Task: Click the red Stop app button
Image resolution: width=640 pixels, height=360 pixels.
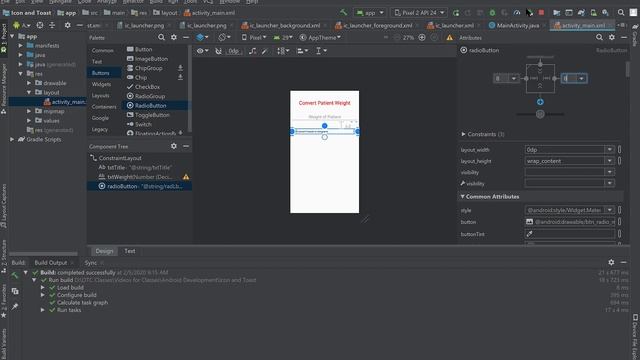Action: pyautogui.click(x=541, y=13)
